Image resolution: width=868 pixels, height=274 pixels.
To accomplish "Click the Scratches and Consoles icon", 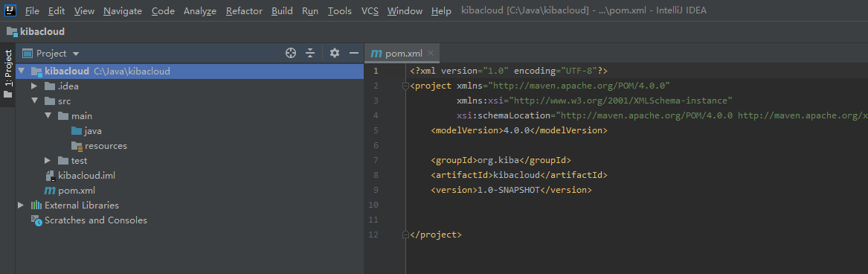I will (36, 220).
